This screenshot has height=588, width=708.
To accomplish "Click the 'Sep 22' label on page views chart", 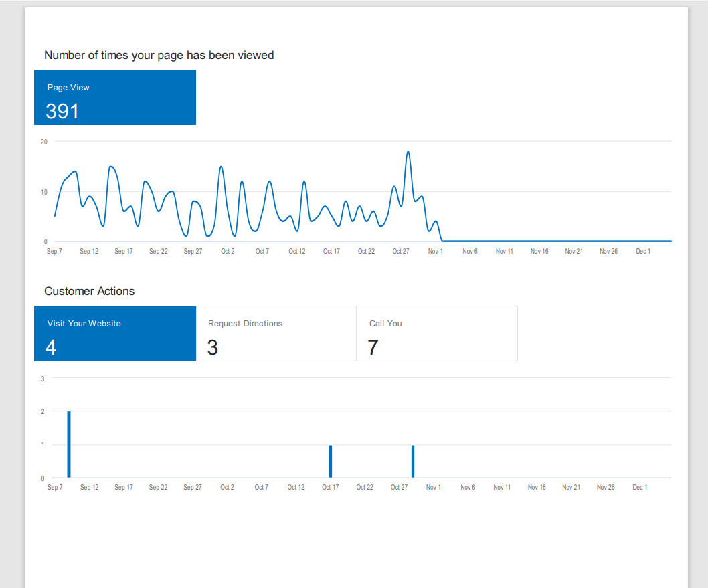I will coord(159,251).
